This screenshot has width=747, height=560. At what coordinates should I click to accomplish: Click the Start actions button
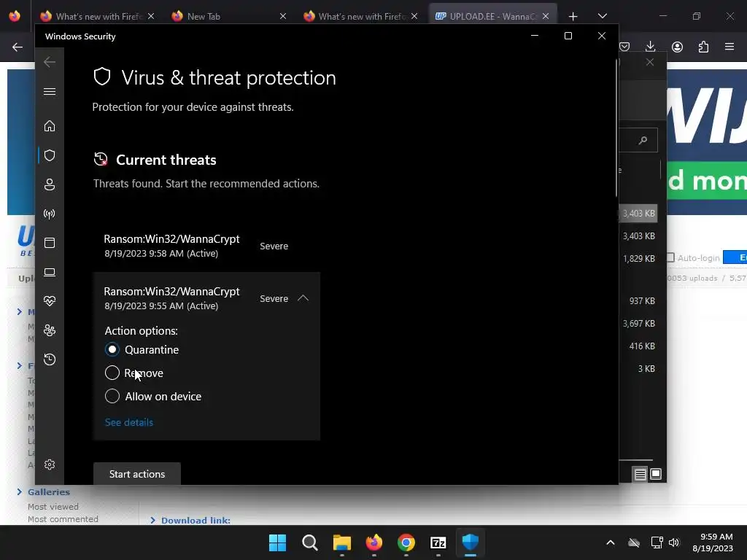136,474
